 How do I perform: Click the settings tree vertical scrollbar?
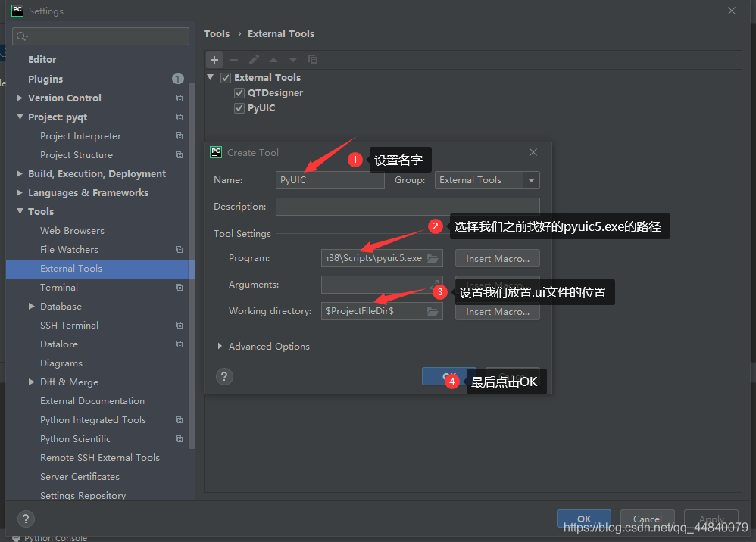tap(192, 265)
